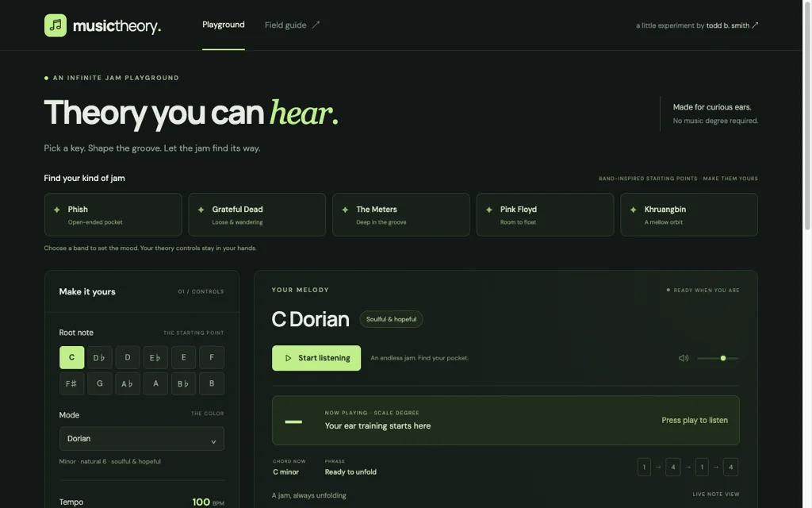Choose the Grateful Dead jam preset card
Screen dimensions: 812x508
click(x=257, y=214)
